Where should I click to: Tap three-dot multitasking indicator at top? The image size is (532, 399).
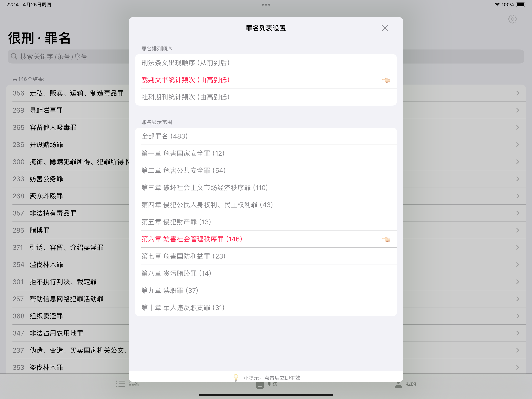pyautogui.click(x=266, y=4)
